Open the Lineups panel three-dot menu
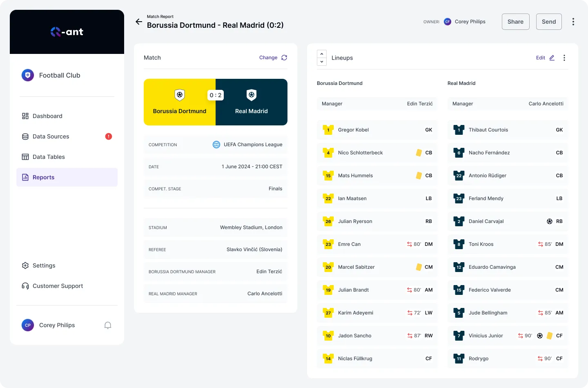The image size is (588, 388). point(564,58)
